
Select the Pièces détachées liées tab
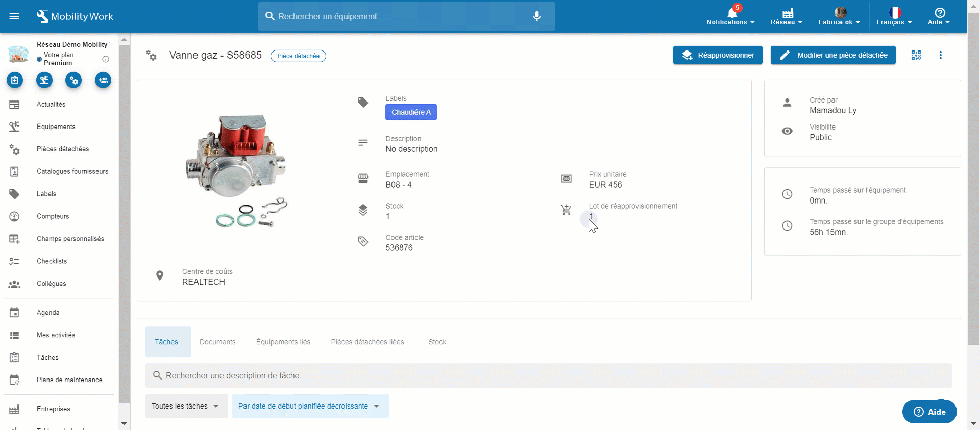[x=367, y=342]
